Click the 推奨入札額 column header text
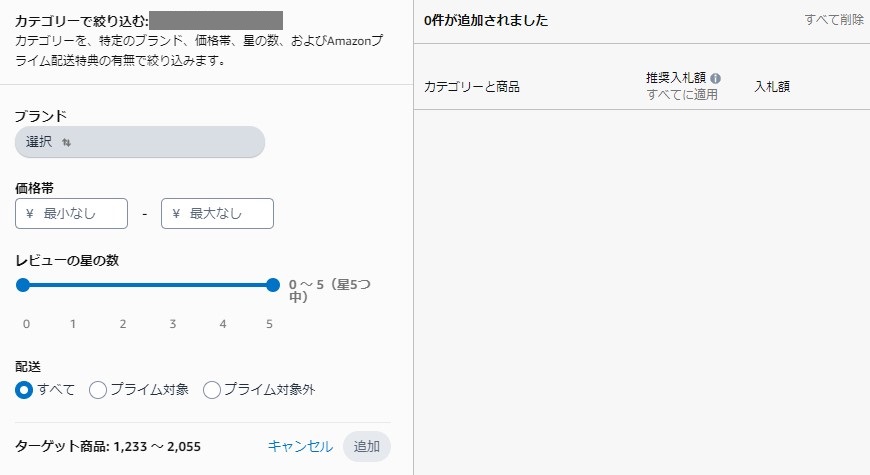The image size is (870, 475). click(x=676, y=77)
